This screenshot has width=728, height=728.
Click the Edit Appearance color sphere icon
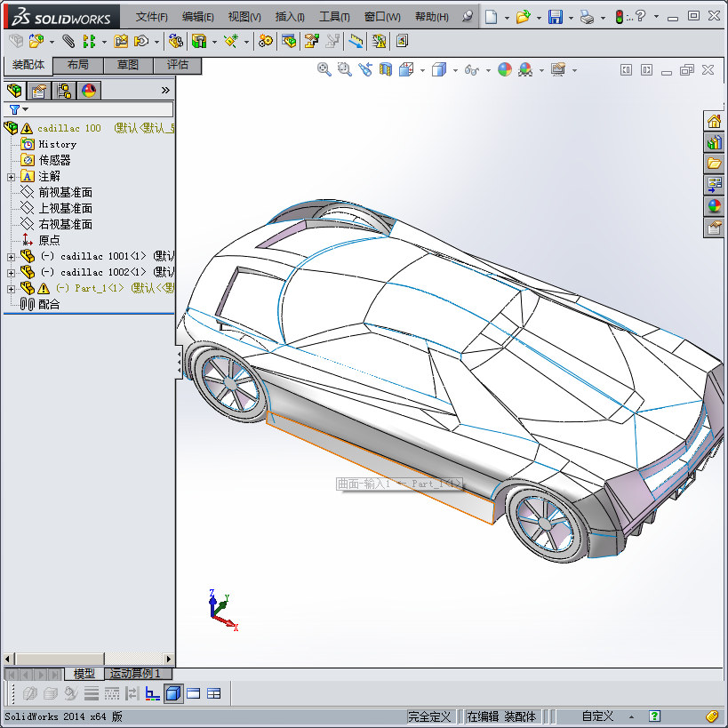(x=504, y=70)
